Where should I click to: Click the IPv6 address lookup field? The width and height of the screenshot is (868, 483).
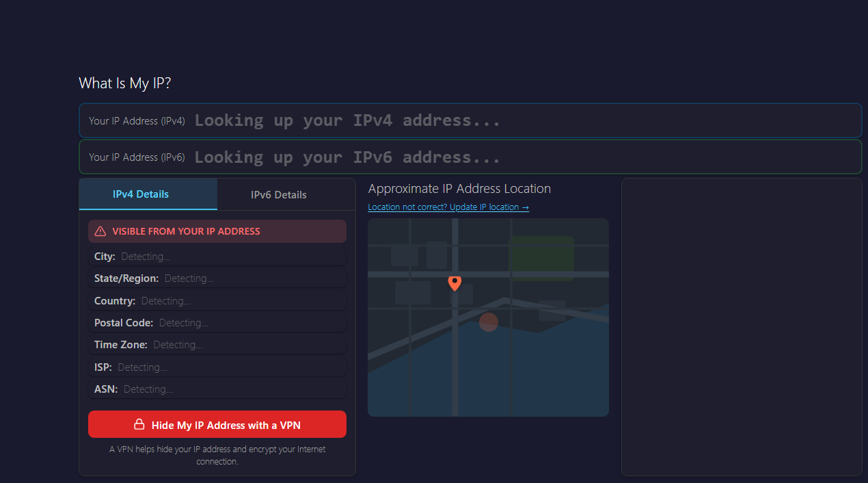(470, 157)
